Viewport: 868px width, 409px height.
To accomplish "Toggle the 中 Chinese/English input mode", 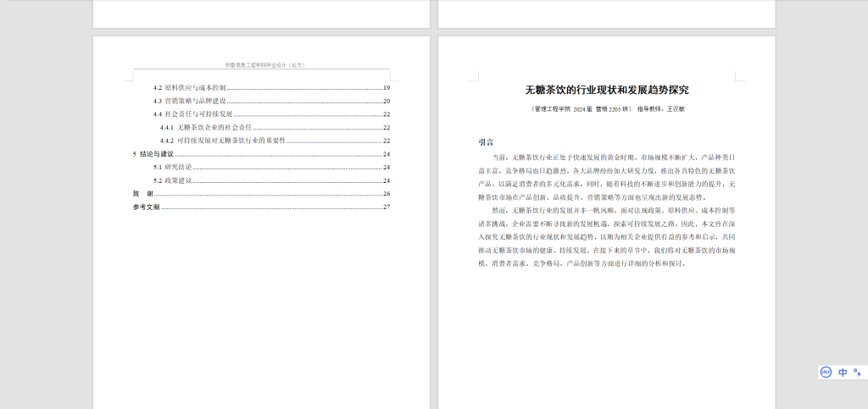I will 843,372.
